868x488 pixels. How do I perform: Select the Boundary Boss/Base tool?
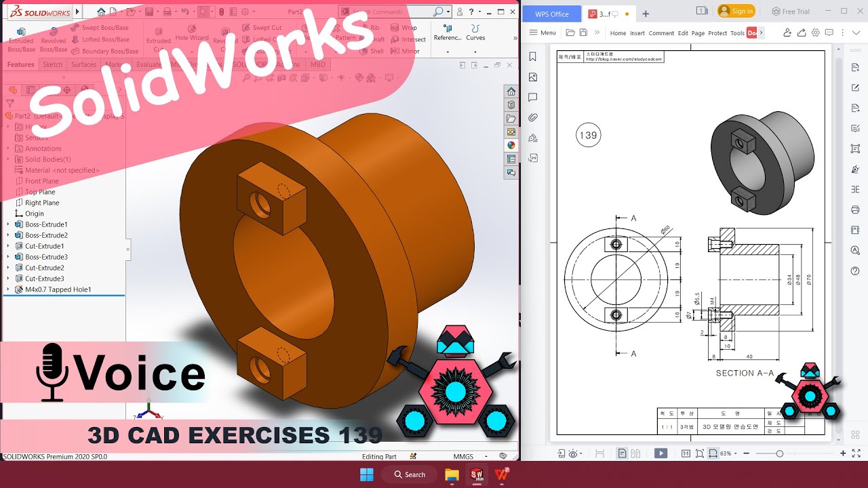104,51
